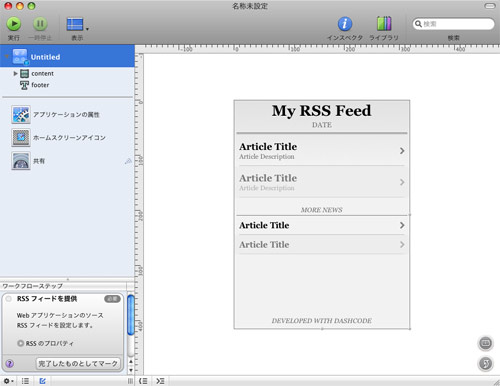Click the footer T icon

coord(24,85)
